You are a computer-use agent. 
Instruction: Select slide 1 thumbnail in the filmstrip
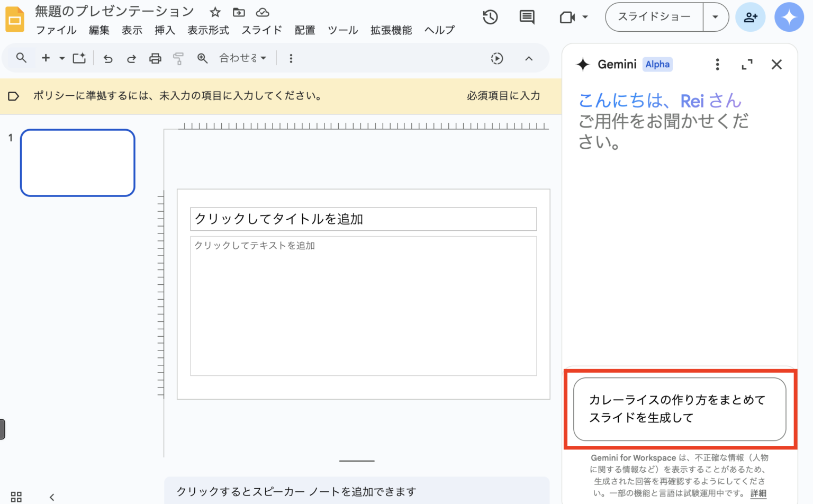click(x=77, y=163)
